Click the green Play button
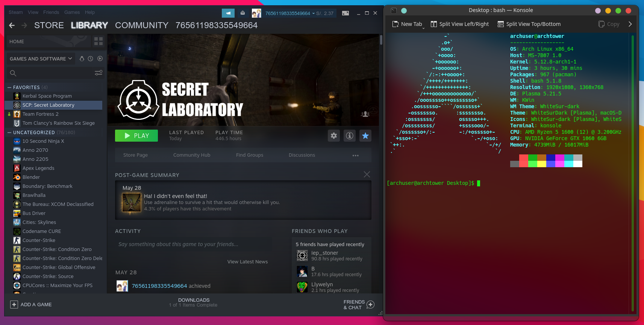The height and width of the screenshot is (325, 644). [136, 136]
